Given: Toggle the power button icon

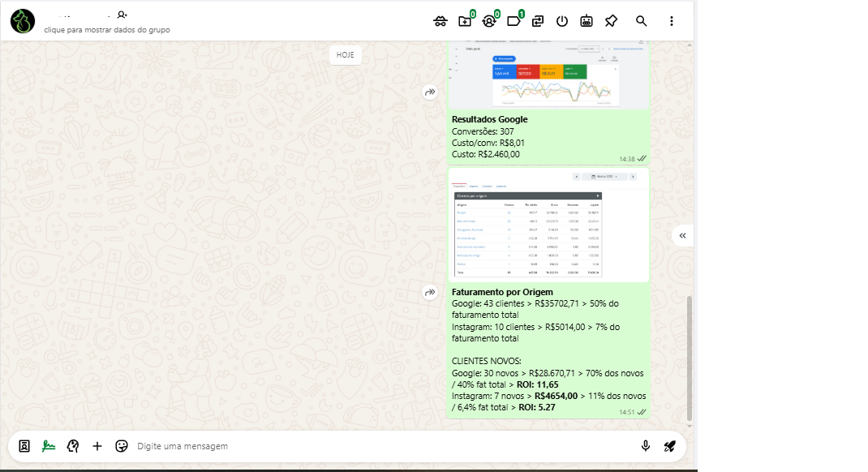Looking at the screenshot, I should [562, 21].
